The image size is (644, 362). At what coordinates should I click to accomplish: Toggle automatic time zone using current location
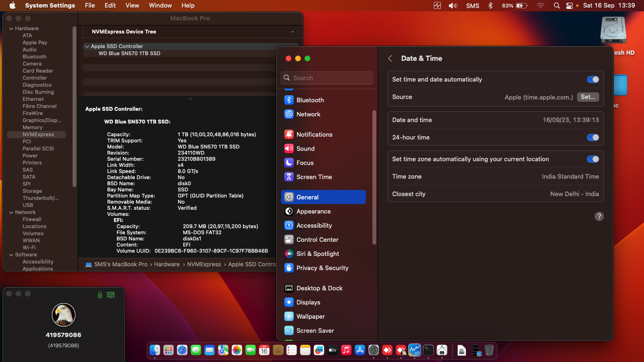593,159
